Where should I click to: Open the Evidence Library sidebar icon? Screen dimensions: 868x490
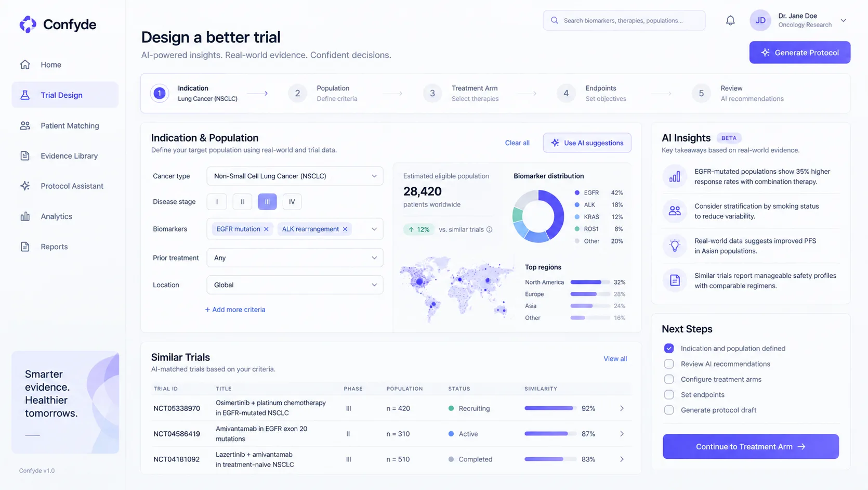[25, 156]
